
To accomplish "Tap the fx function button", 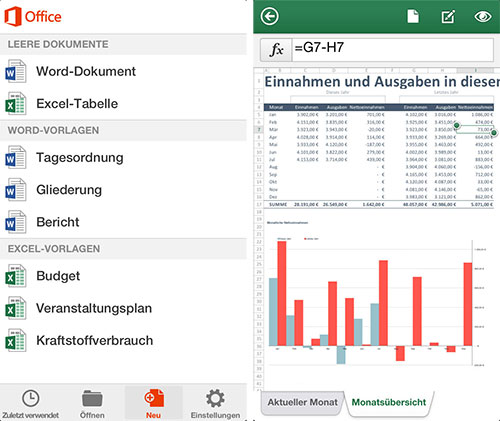I will pos(276,50).
